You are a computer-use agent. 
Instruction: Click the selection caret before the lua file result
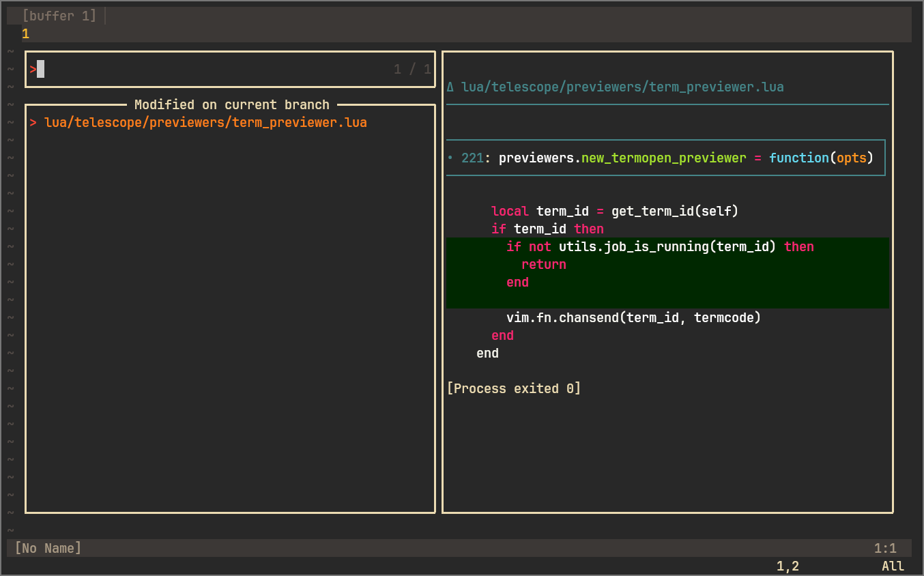point(33,123)
